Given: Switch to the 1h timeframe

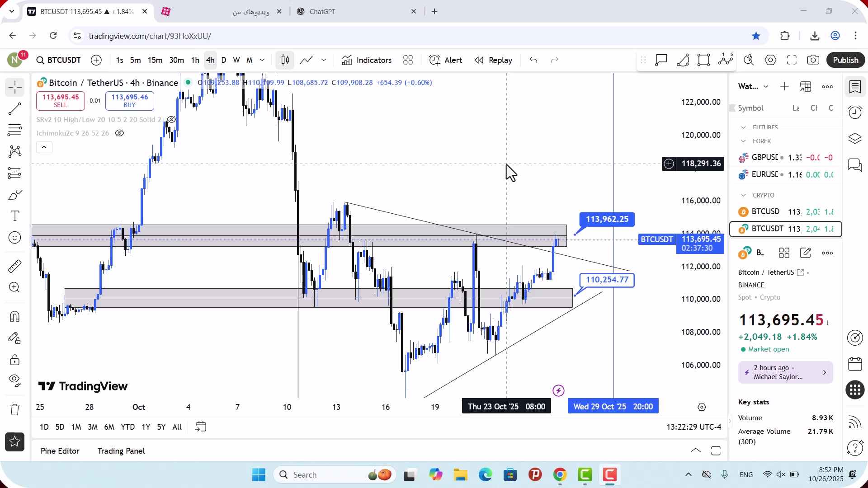Looking at the screenshot, I should [x=195, y=60].
